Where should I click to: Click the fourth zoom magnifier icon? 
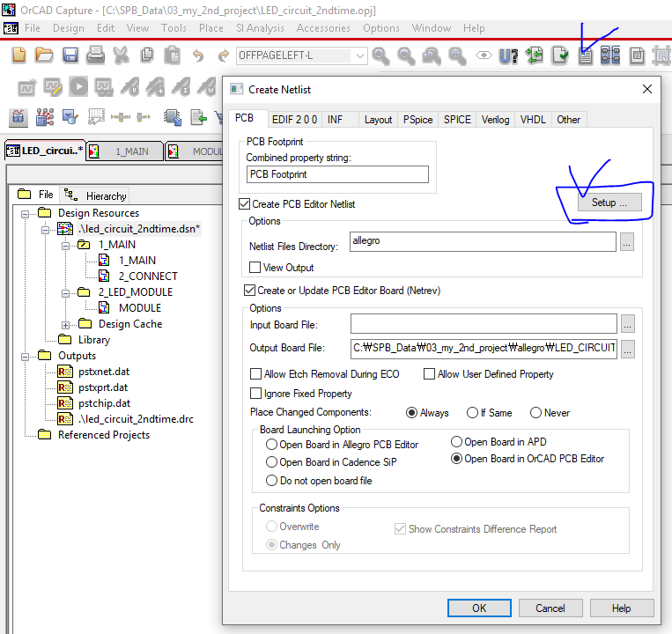click(457, 55)
